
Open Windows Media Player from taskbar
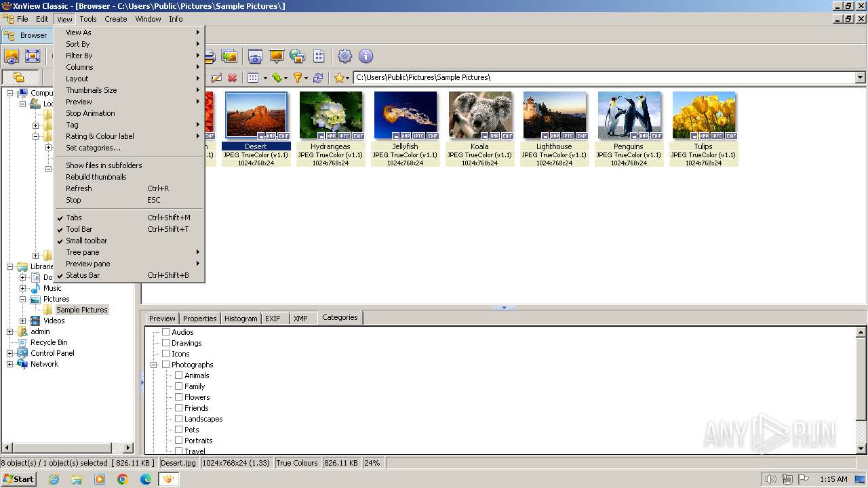[x=100, y=479]
